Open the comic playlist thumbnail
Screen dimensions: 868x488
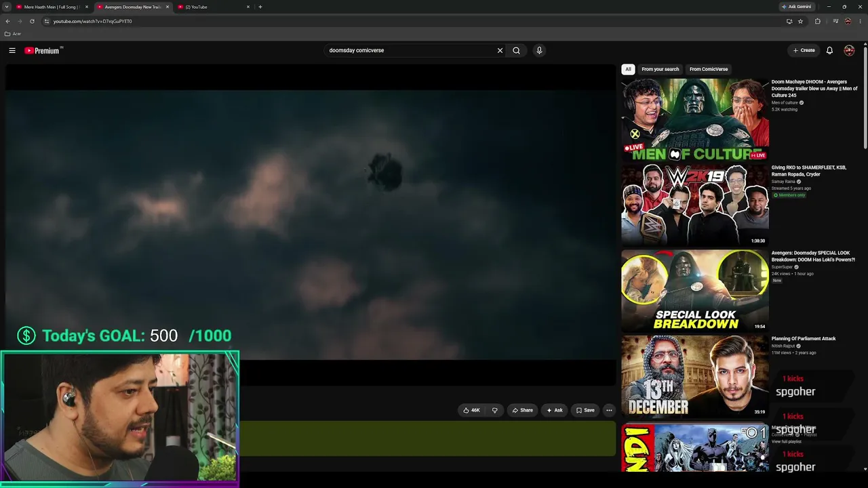(695, 447)
